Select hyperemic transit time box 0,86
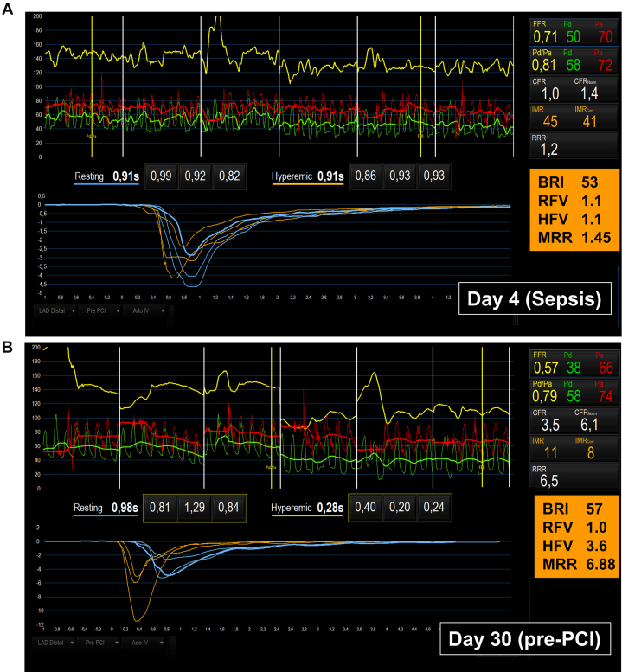The height and width of the screenshot is (672, 622). (366, 176)
